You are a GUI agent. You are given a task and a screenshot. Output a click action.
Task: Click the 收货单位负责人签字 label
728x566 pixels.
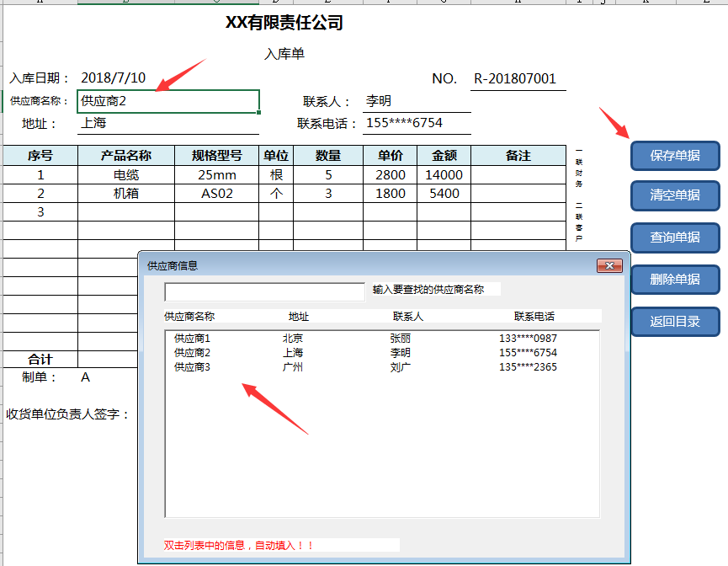pos(68,414)
